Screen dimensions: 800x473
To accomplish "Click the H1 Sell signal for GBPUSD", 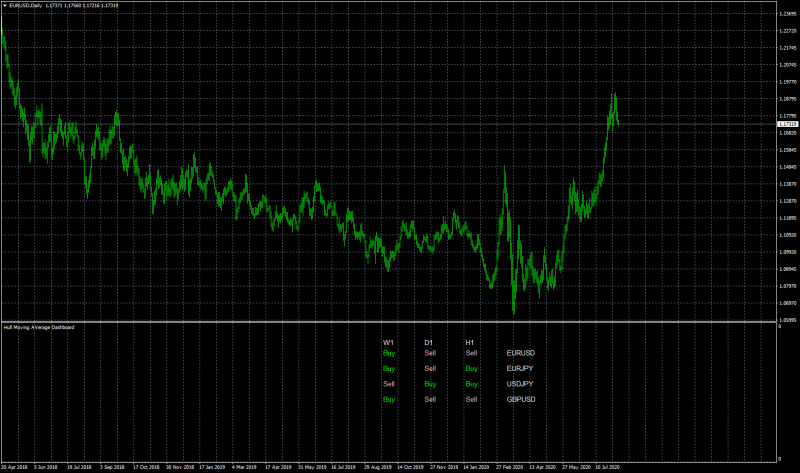I will 471,400.
